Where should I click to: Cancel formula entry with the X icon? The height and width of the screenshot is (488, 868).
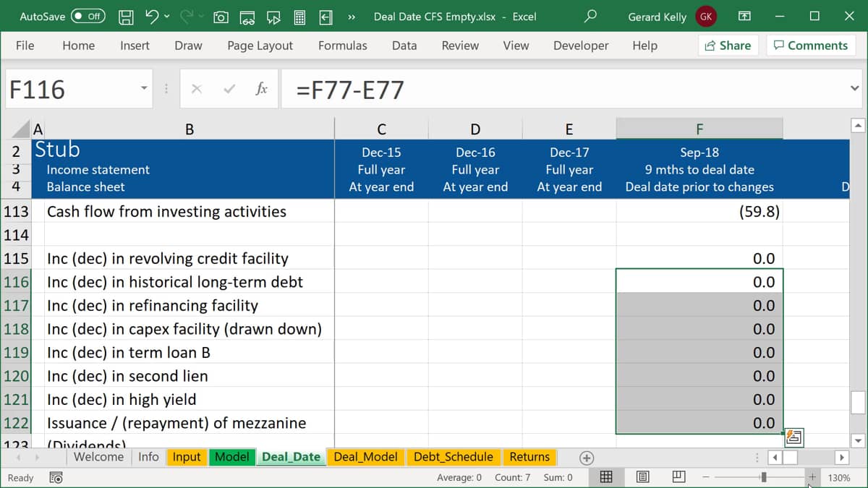(x=197, y=89)
